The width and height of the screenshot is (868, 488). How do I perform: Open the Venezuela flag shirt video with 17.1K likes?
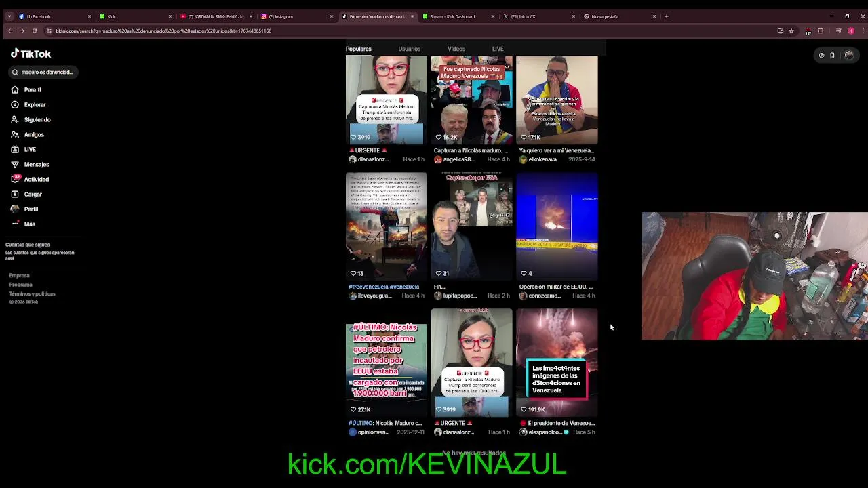(x=557, y=100)
